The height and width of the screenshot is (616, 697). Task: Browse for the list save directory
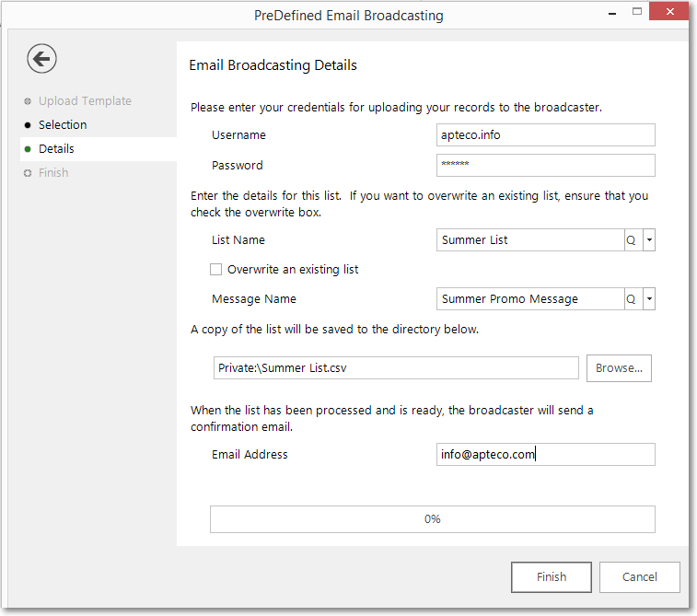point(619,368)
